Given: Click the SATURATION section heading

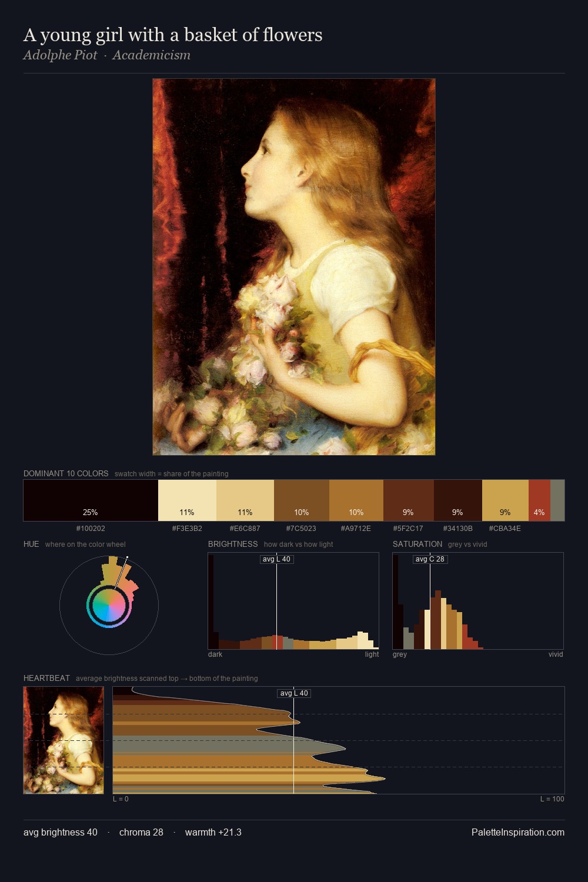Looking at the screenshot, I should [417, 544].
